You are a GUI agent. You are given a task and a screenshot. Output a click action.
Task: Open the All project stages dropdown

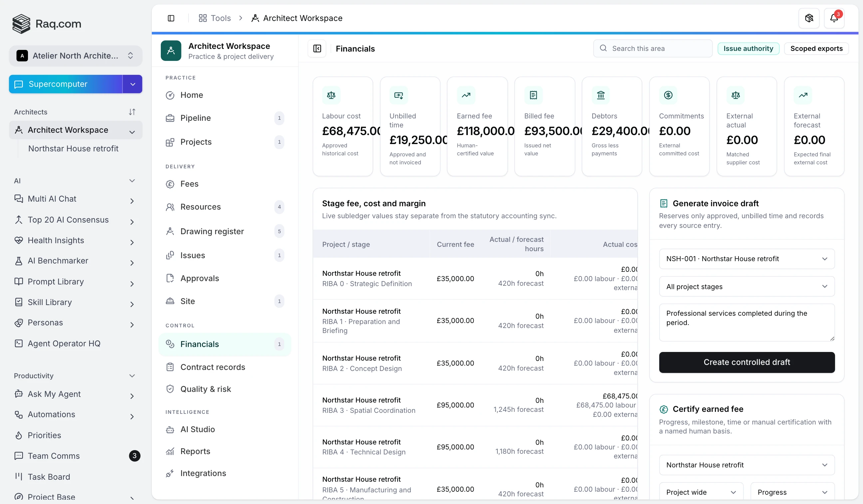(746, 287)
